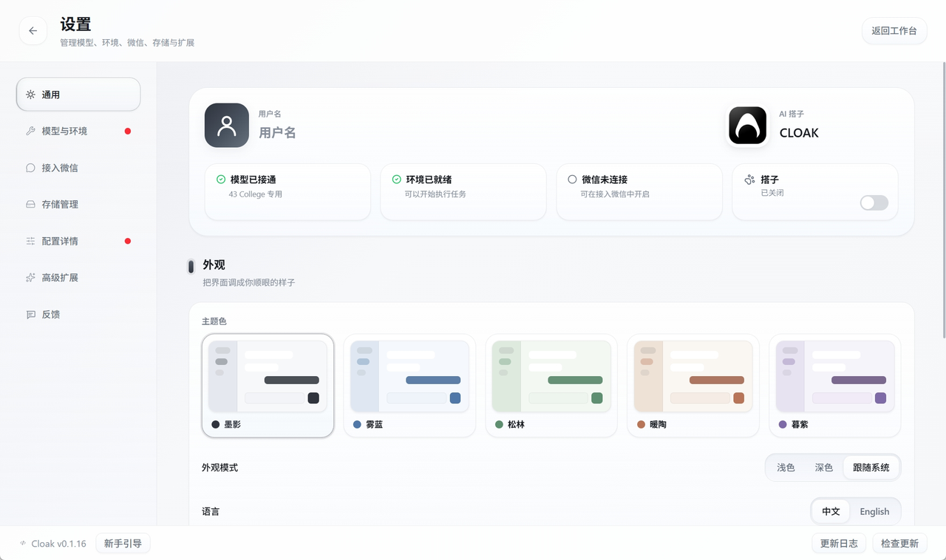This screenshot has height=560, width=946.
Task: Open the 存储管理 settings section
Action: coord(78,204)
